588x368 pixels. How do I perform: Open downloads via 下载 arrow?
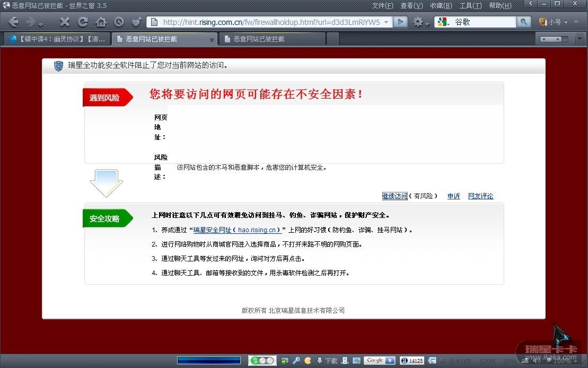click(327, 361)
